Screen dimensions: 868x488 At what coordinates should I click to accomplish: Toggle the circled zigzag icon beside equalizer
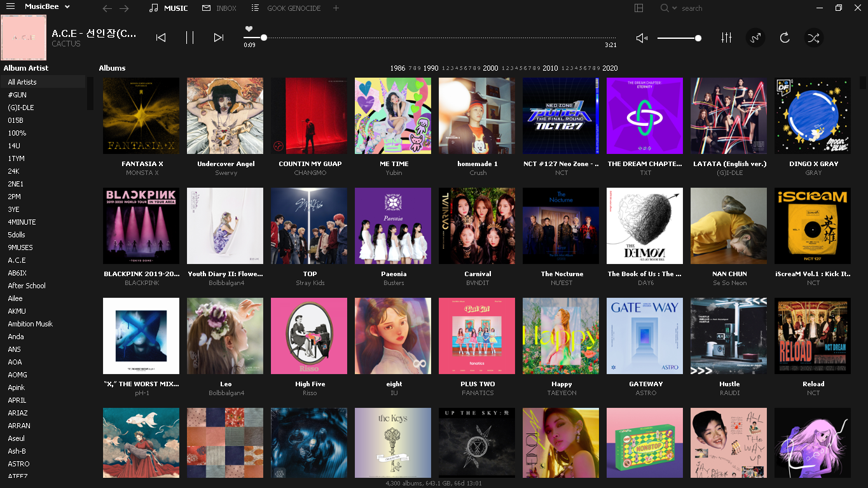[755, 38]
